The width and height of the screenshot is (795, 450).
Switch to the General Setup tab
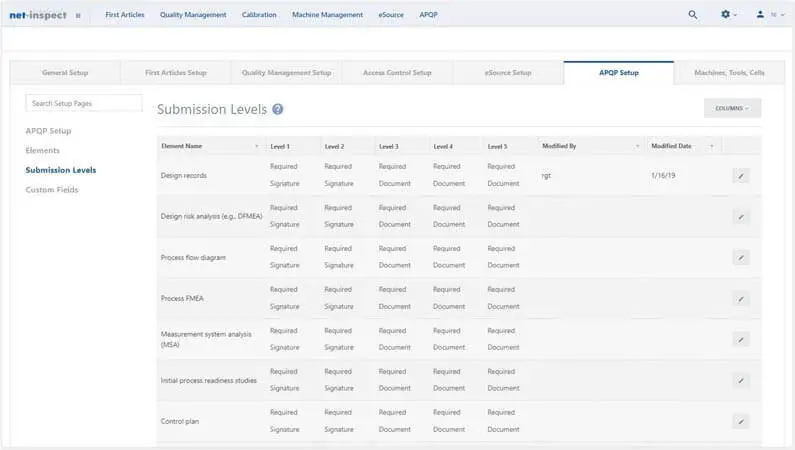click(x=64, y=73)
